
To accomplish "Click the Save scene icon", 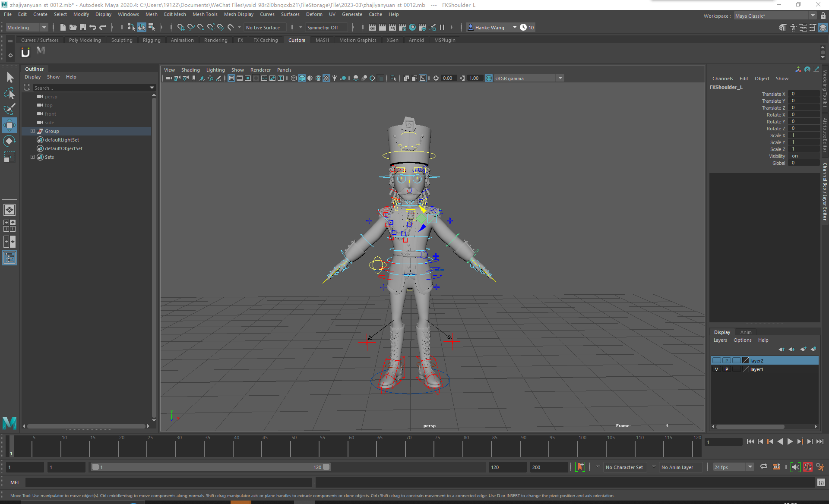I will pos(83,27).
